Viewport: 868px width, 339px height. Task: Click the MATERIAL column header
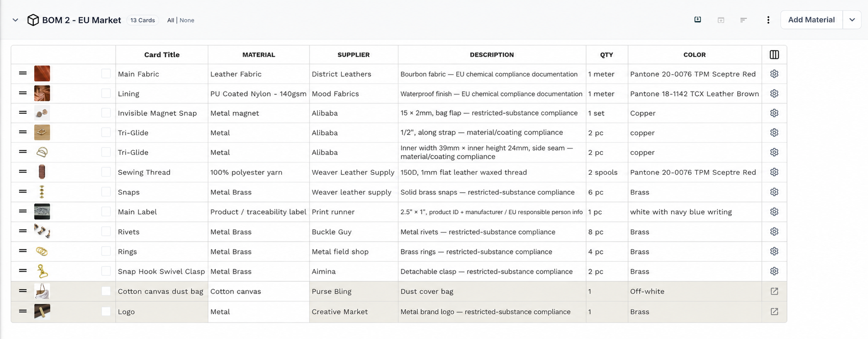pos(259,55)
